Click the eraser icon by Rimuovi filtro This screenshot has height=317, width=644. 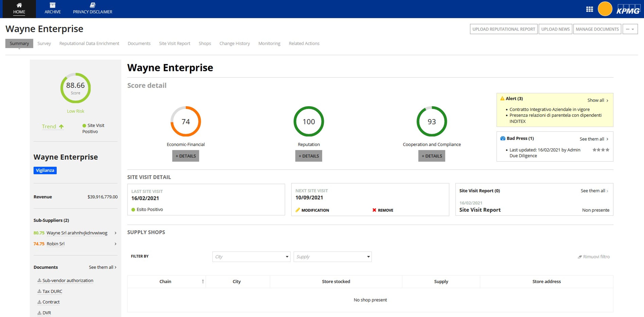click(x=579, y=257)
